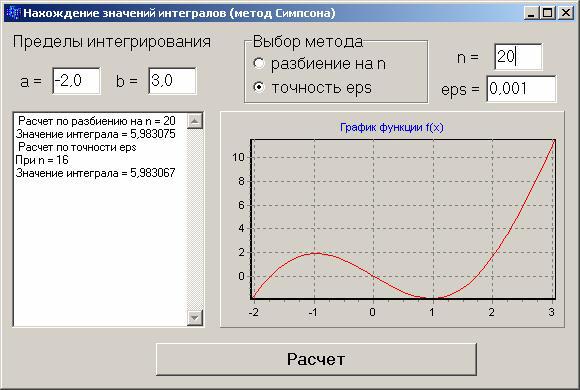The width and height of the screenshot is (580, 390).
Task: Click the line "При n = 16"
Action: (x=42, y=160)
